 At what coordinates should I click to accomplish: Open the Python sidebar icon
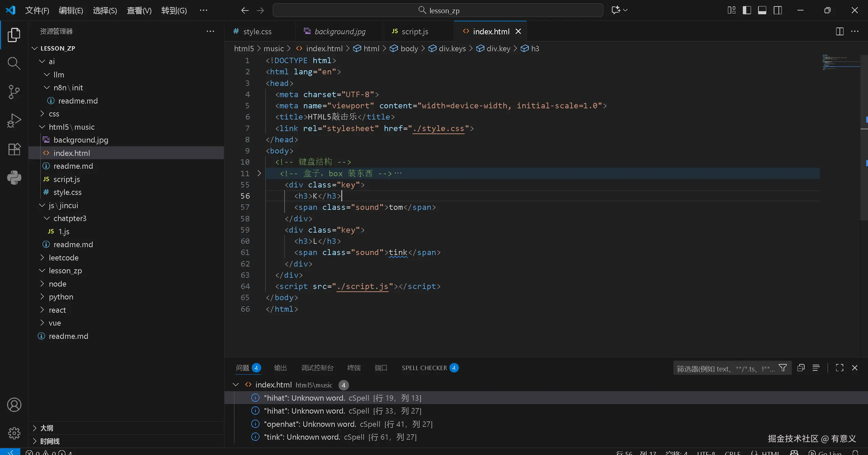[x=14, y=177]
